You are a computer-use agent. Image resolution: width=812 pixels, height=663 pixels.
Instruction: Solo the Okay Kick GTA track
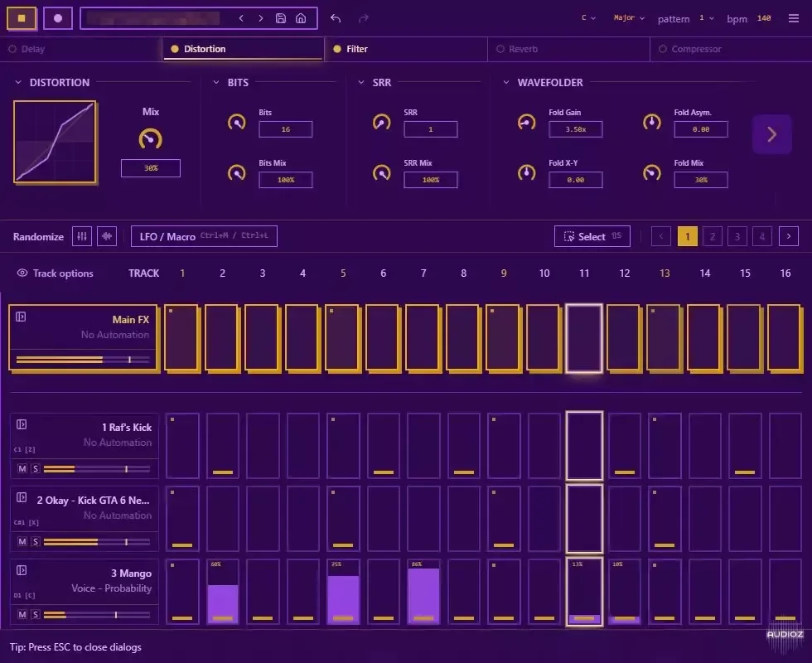[35, 541]
